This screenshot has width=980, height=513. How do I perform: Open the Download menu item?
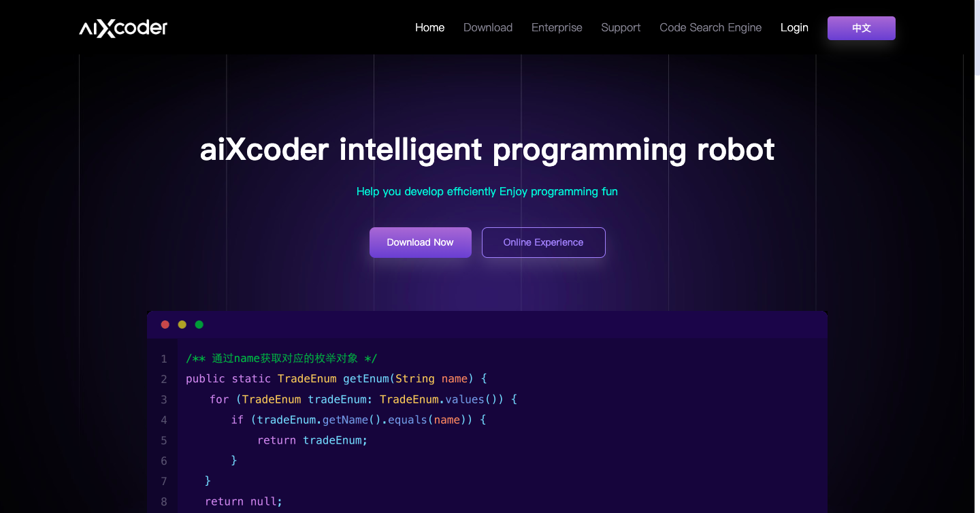pos(488,27)
